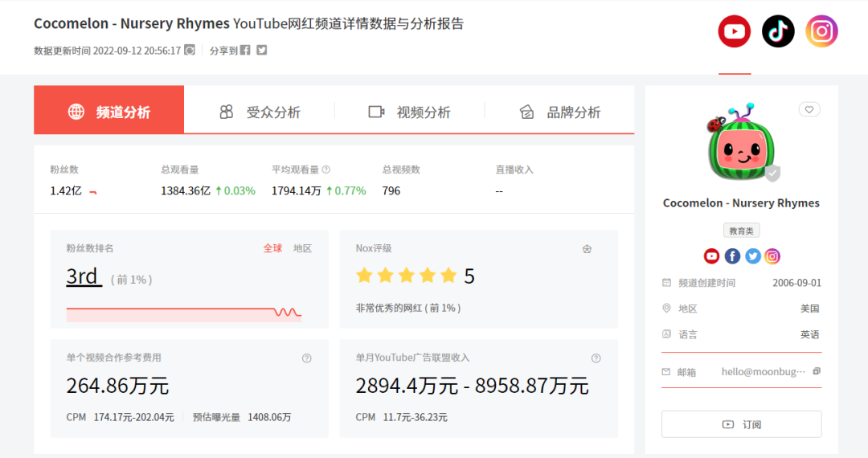Click the 3rd ranking link
868x458 pixels.
tap(84, 276)
